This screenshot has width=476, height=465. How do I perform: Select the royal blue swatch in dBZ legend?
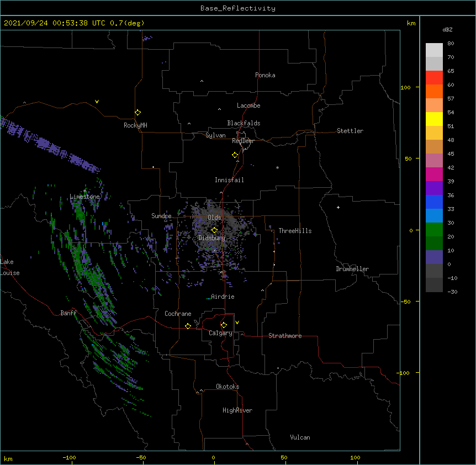pos(434,202)
